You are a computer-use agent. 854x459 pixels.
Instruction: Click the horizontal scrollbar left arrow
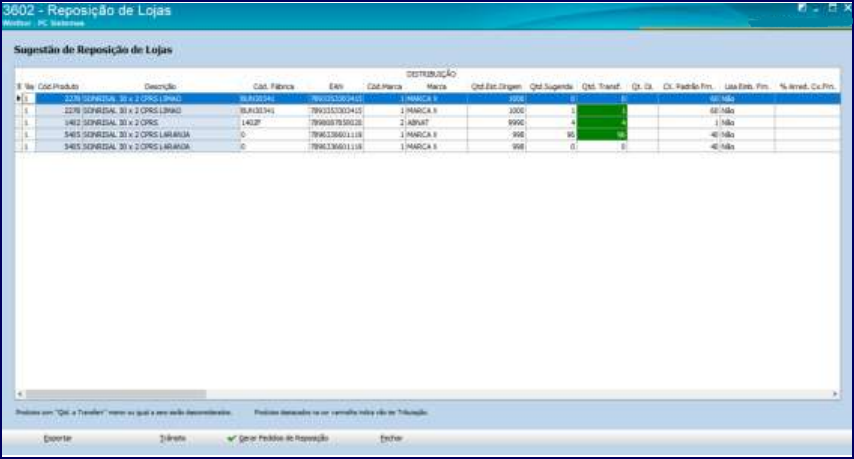coord(20,394)
